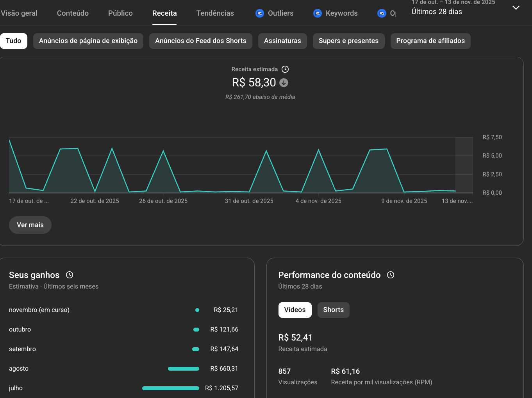
Task: Switch to the Shorts performance toggle
Action: [333, 310]
